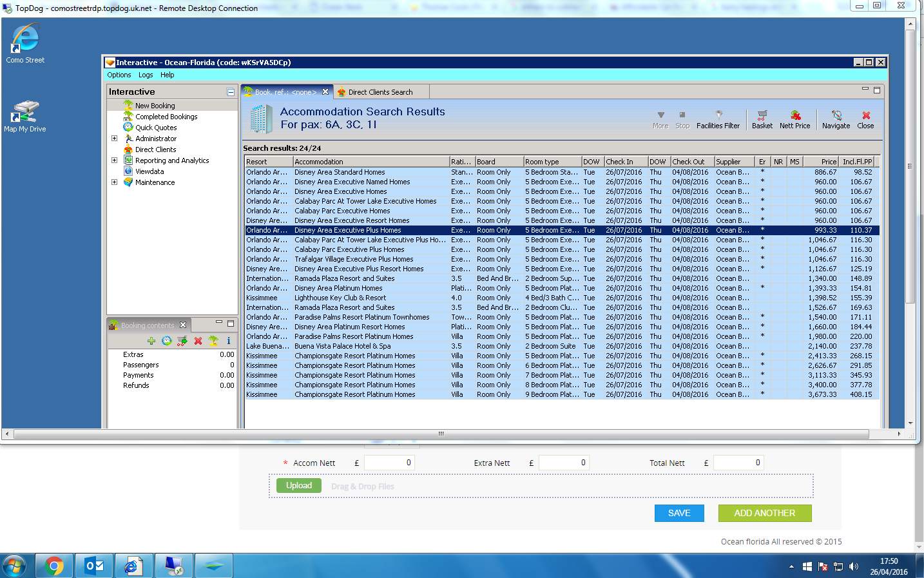The height and width of the screenshot is (578, 924).
Task: Expand the Administrator tree node
Action: point(115,139)
